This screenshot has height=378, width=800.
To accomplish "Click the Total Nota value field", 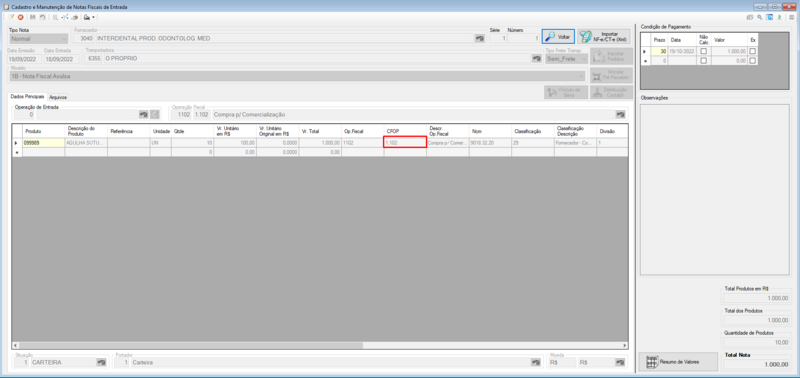I will tap(757, 365).
